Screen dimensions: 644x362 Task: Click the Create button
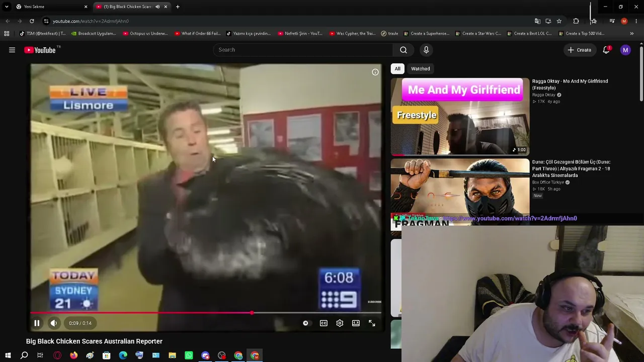580,50
